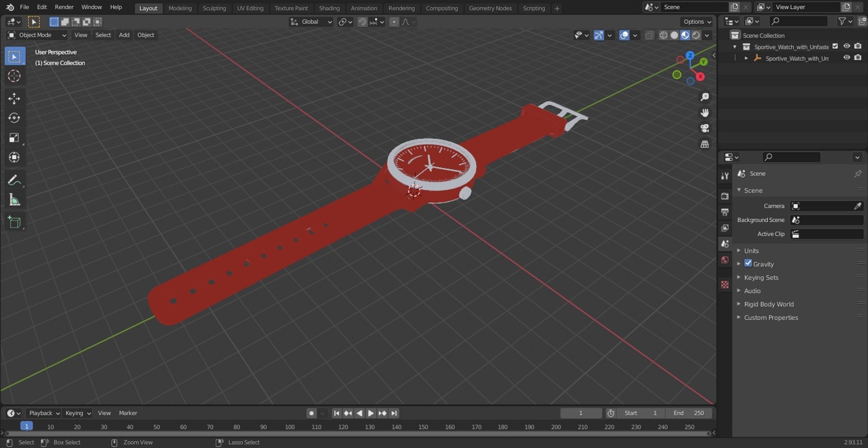
Task: Activate the Select Box tool
Action: click(14, 57)
